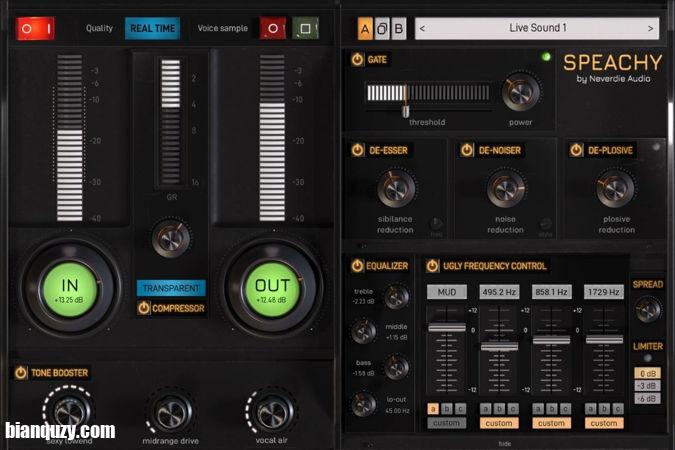
Task: Click the SPREAD knob
Action: coord(647,310)
